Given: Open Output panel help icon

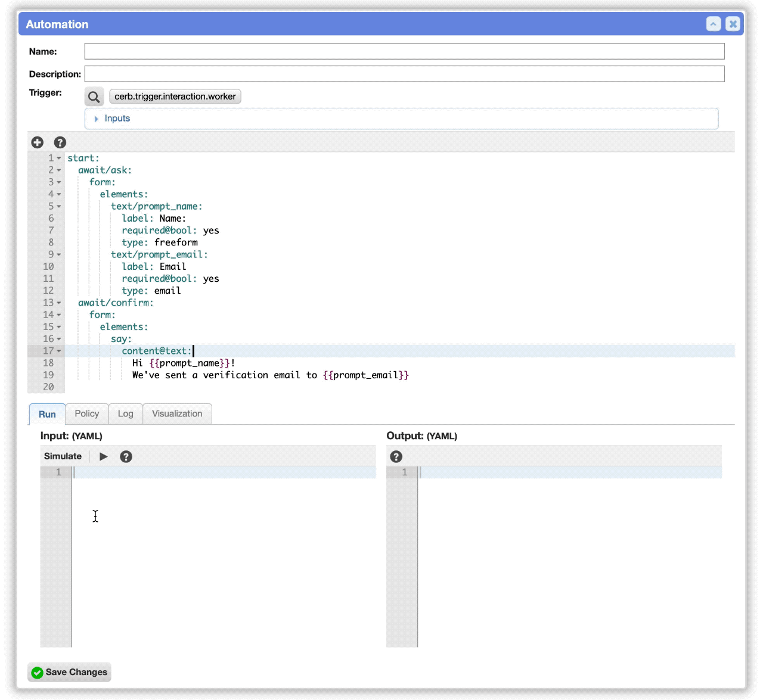Looking at the screenshot, I should click(x=396, y=456).
